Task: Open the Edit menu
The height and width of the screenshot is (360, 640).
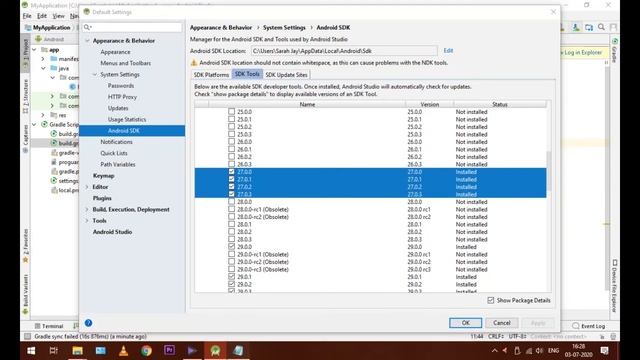Action: pos(42,16)
